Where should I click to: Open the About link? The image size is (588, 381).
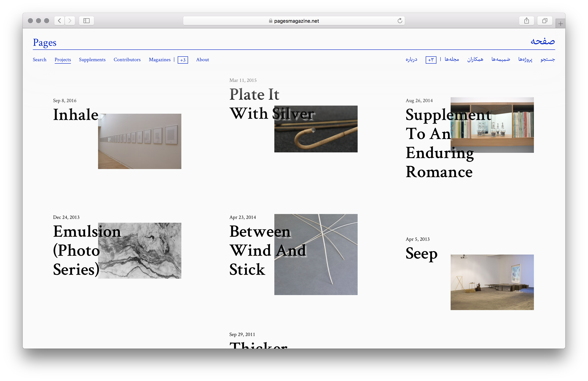pos(202,60)
